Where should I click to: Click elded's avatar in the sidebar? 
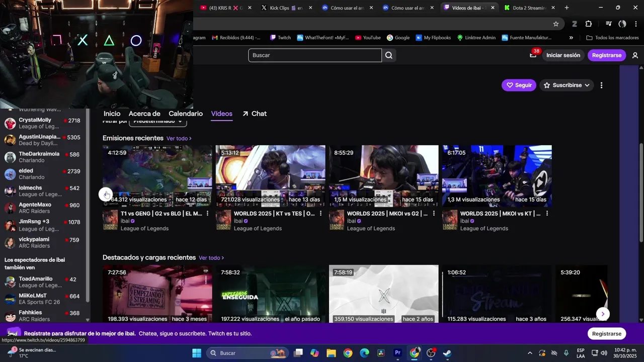pos(10,174)
